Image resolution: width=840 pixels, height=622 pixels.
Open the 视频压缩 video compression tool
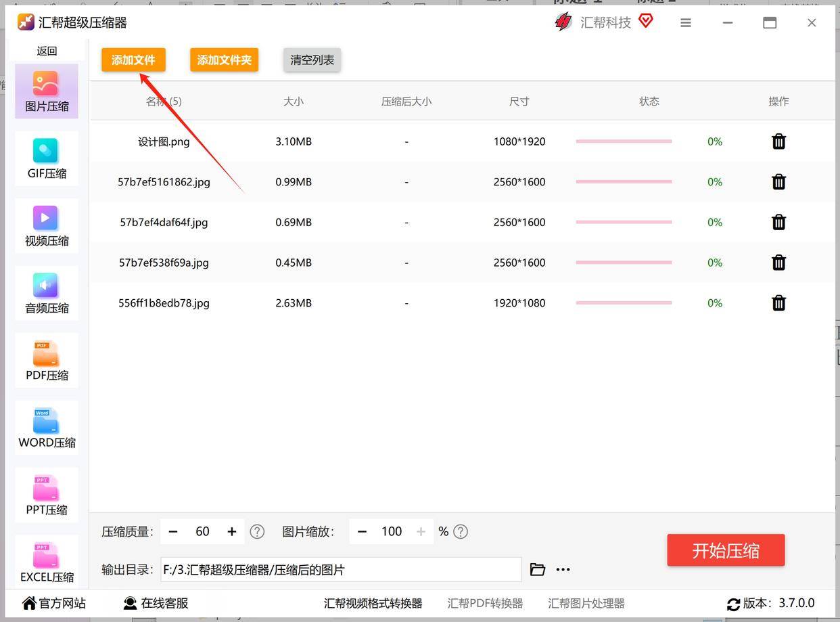click(x=47, y=226)
